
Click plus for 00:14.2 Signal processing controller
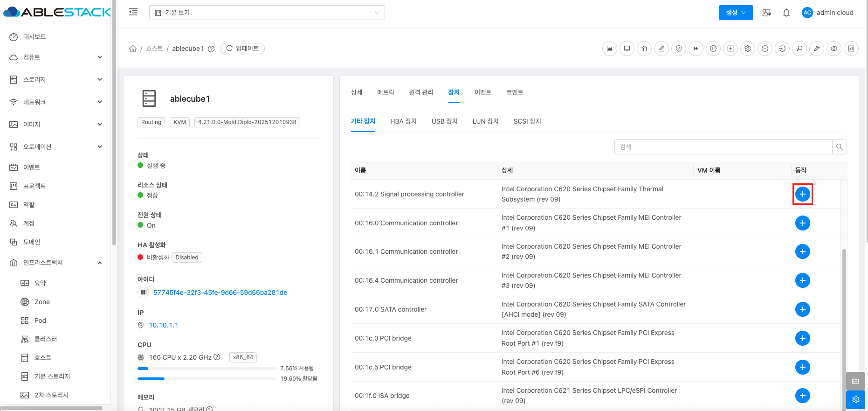click(802, 194)
